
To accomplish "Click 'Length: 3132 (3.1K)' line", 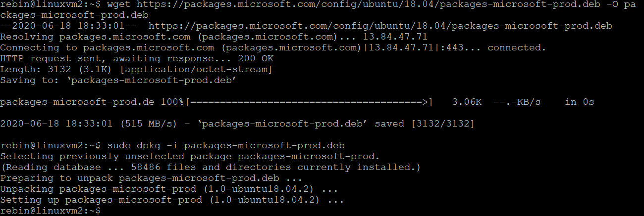I will coord(57,70).
